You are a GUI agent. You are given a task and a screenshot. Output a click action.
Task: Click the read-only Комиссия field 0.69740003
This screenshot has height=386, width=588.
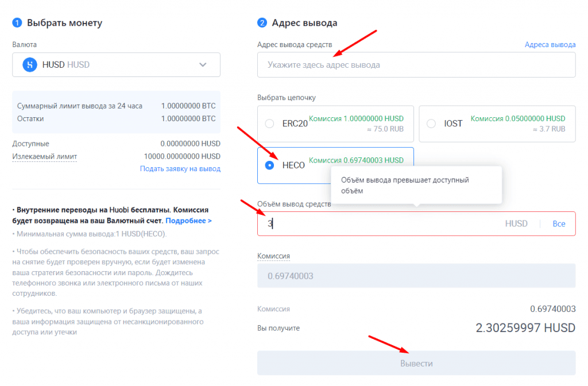point(416,276)
